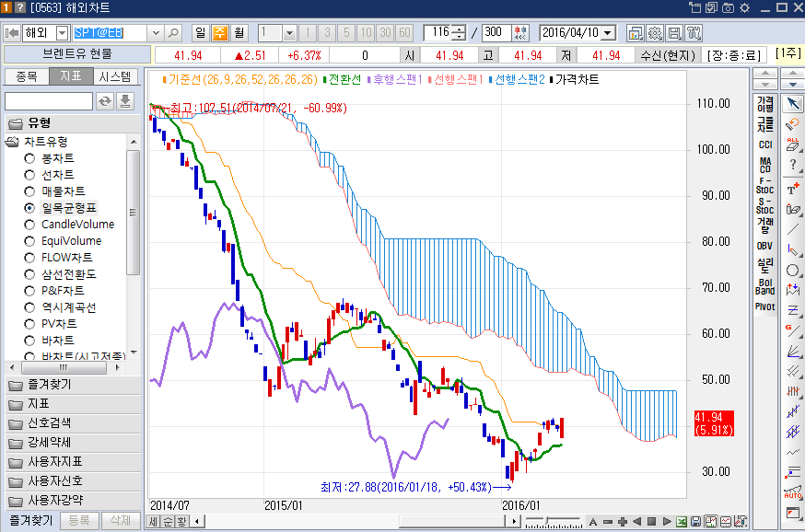
Task: Add the MACD indicator shortcut
Action: tap(764, 166)
